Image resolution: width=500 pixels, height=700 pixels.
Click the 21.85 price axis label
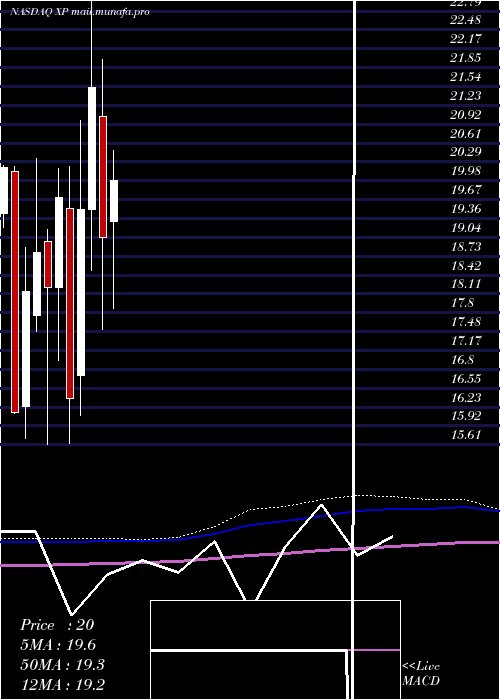click(x=466, y=58)
